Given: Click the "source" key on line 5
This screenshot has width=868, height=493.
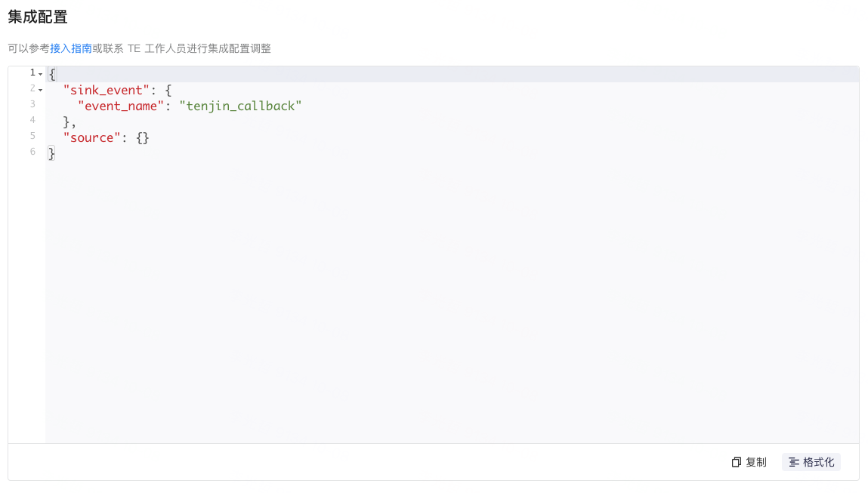Looking at the screenshot, I should tap(92, 137).
